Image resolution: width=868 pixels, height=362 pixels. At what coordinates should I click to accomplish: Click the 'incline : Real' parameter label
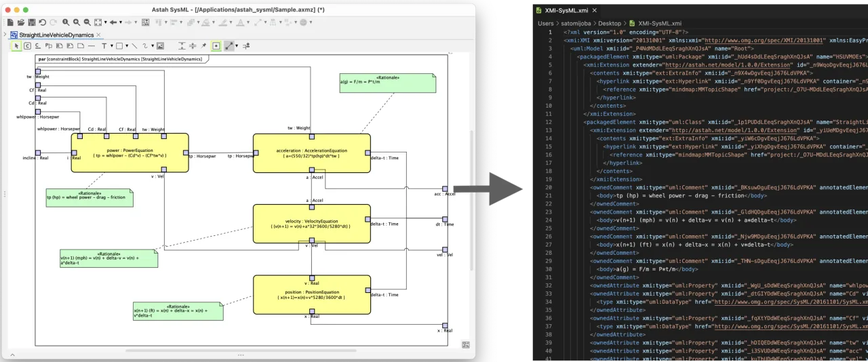35,157
